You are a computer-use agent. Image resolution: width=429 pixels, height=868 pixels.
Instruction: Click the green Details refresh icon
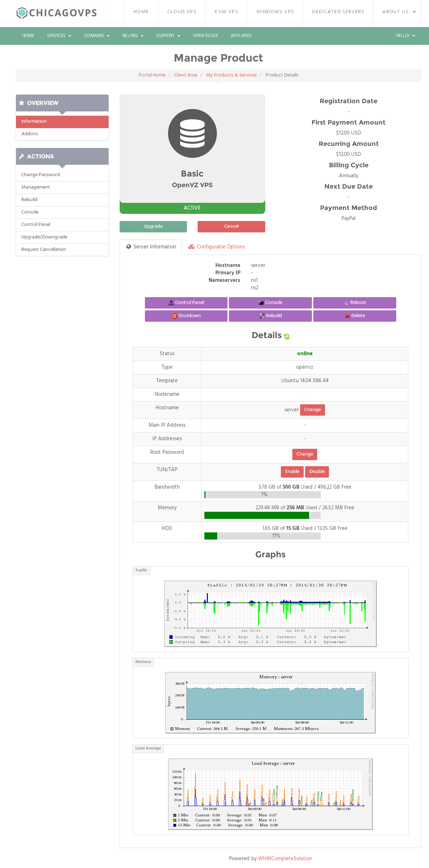(287, 336)
